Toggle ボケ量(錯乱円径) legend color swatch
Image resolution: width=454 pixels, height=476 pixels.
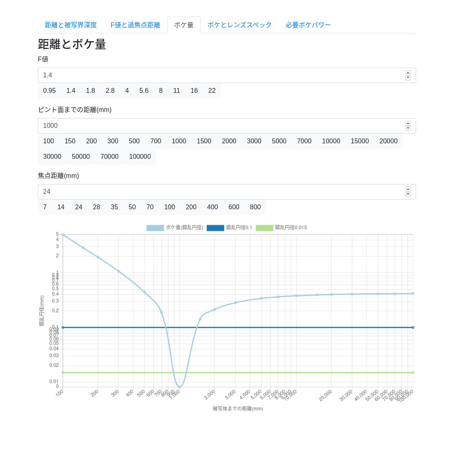click(x=155, y=228)
